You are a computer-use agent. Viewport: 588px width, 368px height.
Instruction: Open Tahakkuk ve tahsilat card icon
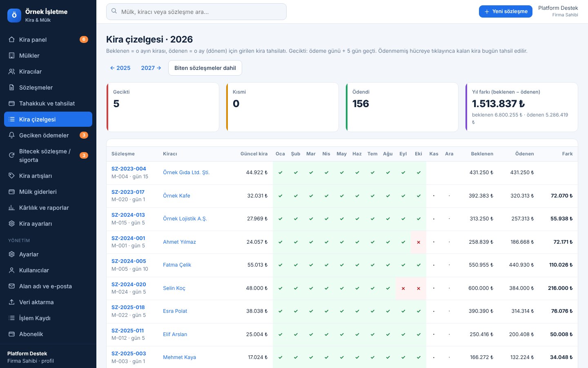12,103
